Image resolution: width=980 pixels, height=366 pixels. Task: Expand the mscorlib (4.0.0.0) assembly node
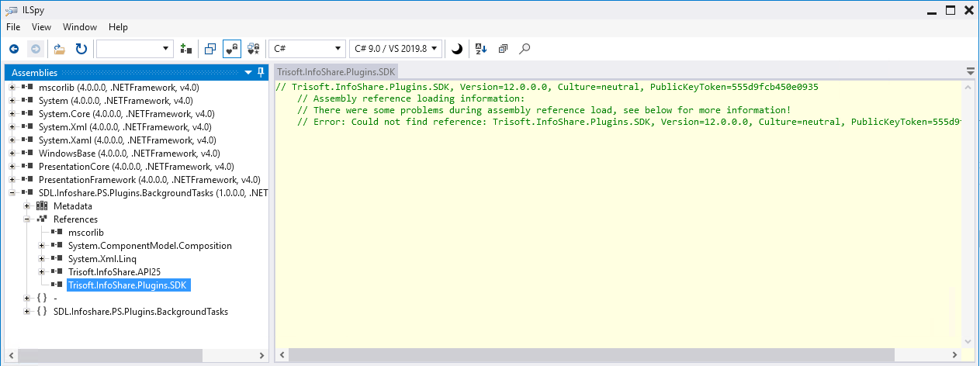12,87
